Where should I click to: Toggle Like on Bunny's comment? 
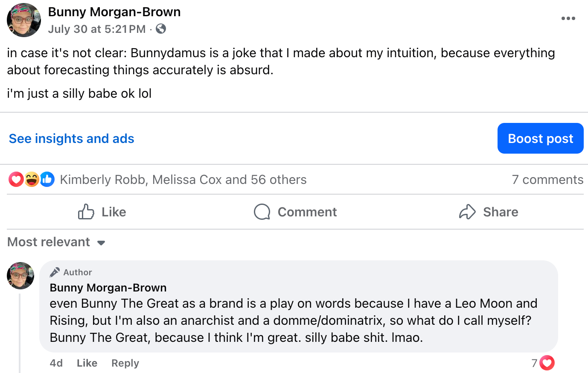click(x=87, y=363)
